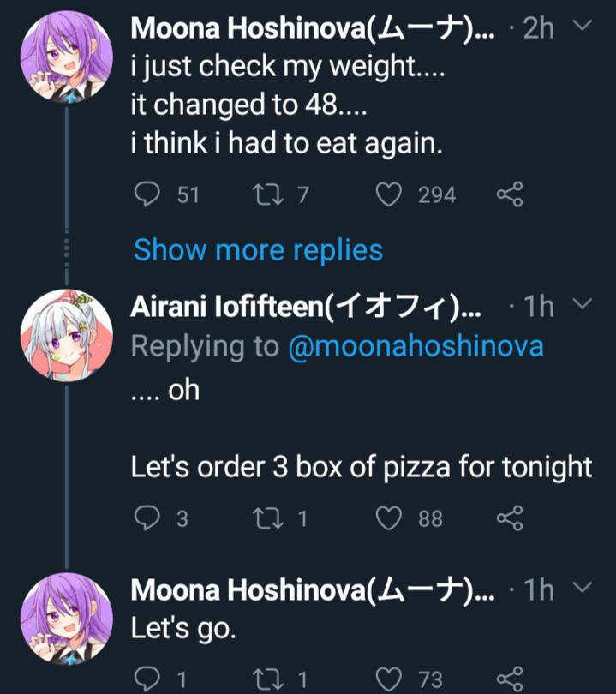
Task: Retweet Moona's weight tweet
Action: (264, 196)
